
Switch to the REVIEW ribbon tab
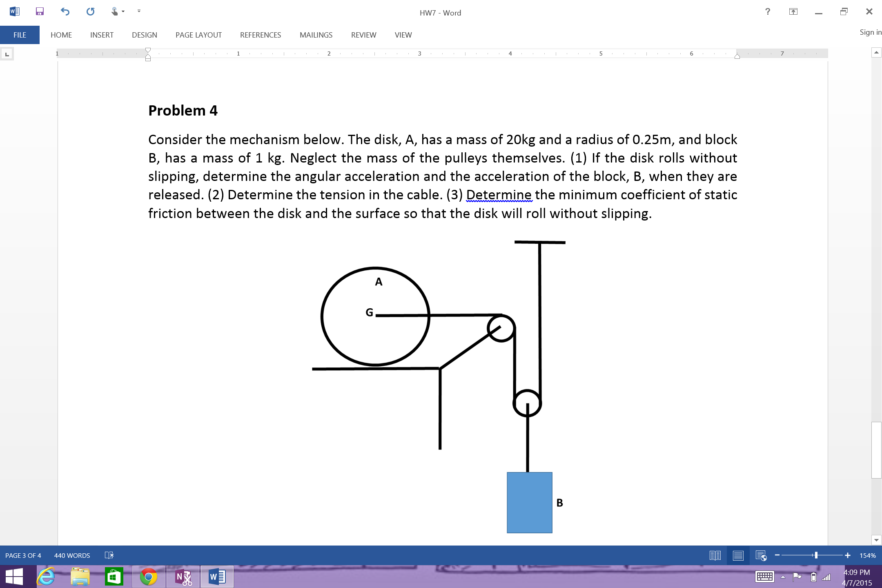[363, 35]
